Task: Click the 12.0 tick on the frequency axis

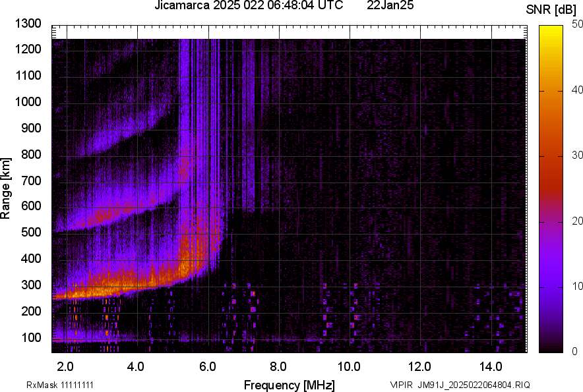Action: 420,366
